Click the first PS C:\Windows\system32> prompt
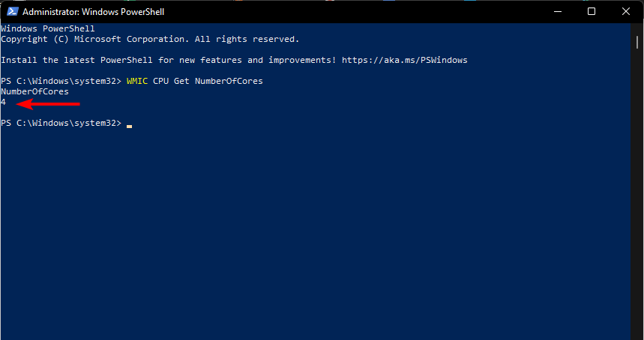Viewport: 644px width, 340px height. pos(61,81)
